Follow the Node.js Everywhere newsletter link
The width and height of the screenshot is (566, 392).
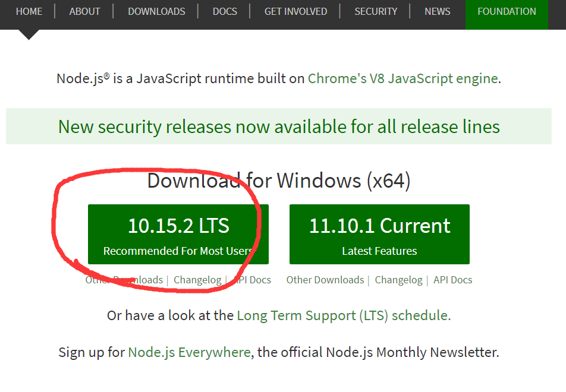tap(189, 352)
